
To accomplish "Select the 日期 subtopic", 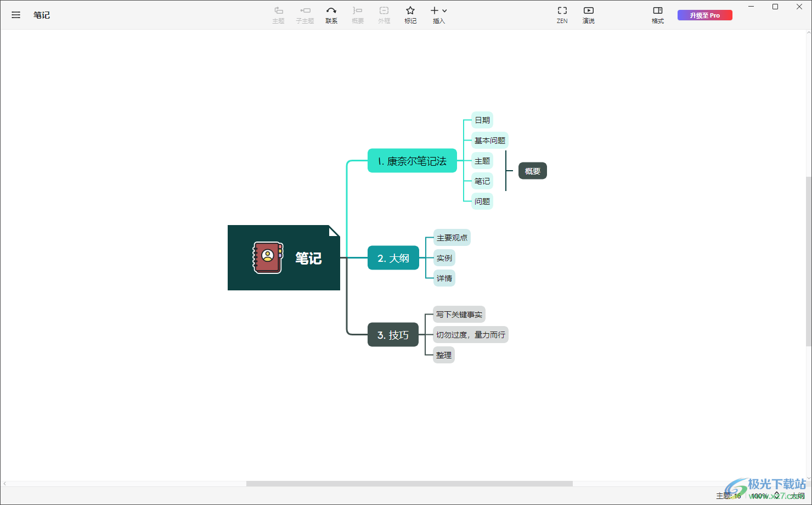I will point(482,120).
